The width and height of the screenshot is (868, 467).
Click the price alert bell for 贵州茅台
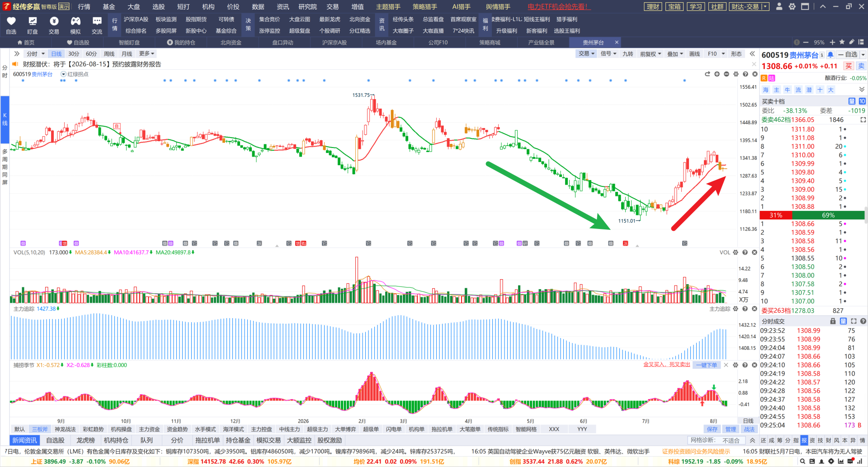[x=830, y=55]
